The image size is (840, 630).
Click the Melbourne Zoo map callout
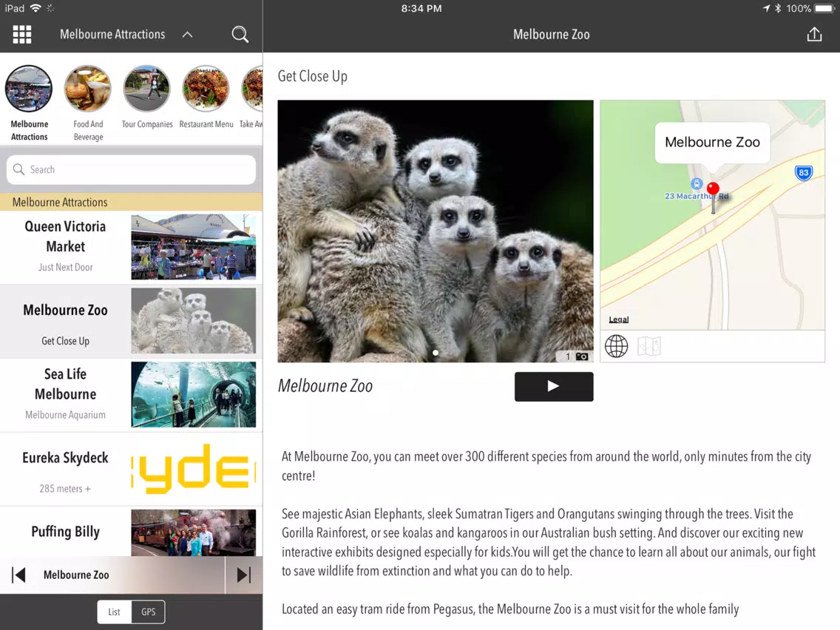pyautogui.click(x=713, y=143)
